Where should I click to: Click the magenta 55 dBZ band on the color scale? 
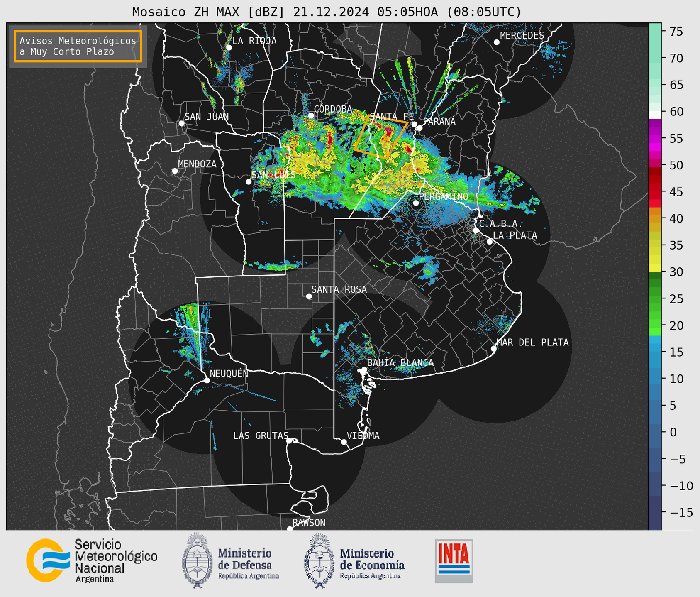(x=655, y=139)
